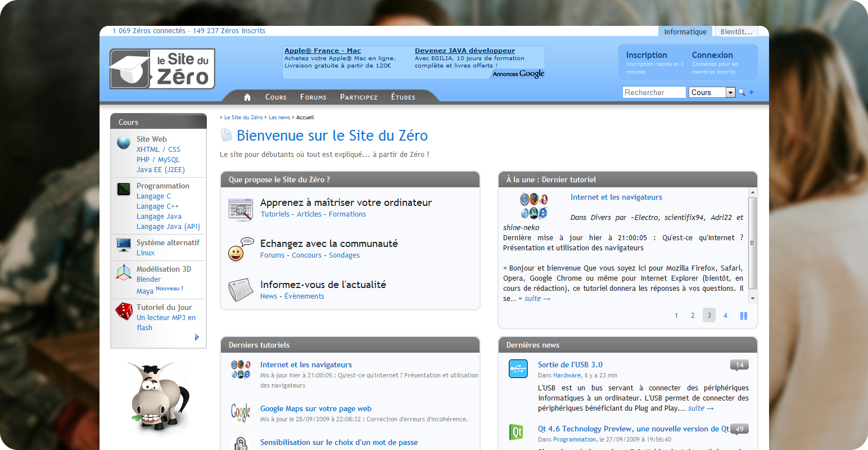Click the USB 3.0 news icon
This screenshot has width=868, height=450.
[x=518, y=369]
